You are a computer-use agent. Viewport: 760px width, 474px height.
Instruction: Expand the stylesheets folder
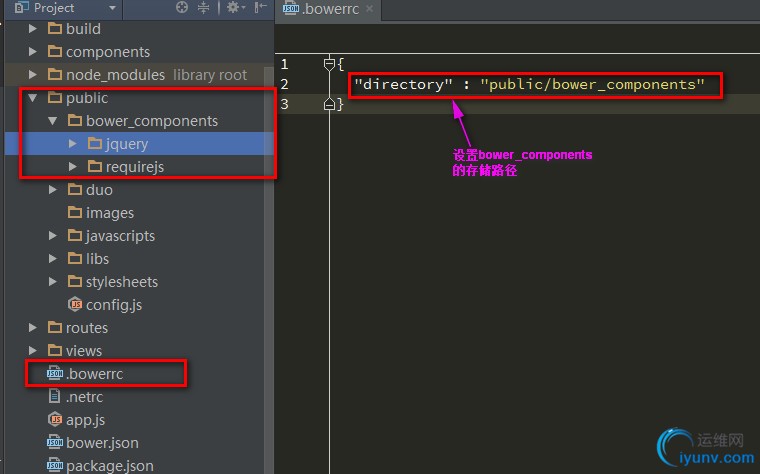click(x=53, y=282)
